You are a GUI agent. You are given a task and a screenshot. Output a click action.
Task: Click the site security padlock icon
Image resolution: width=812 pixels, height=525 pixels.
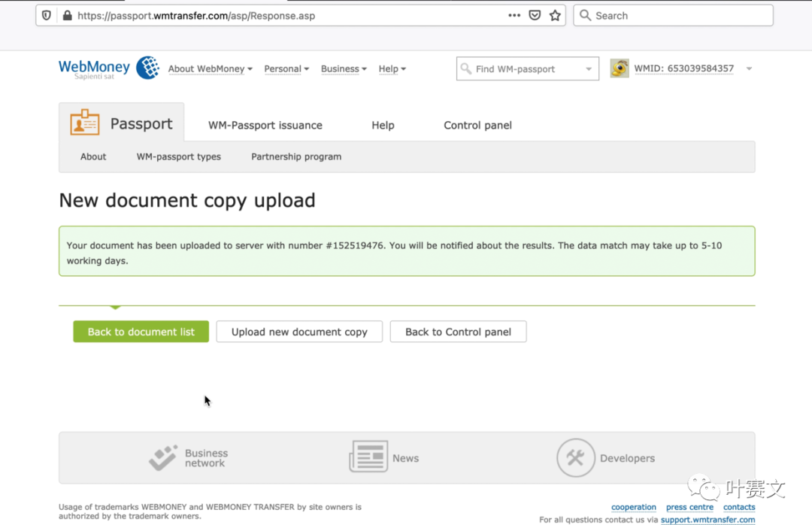coord(67,16)
